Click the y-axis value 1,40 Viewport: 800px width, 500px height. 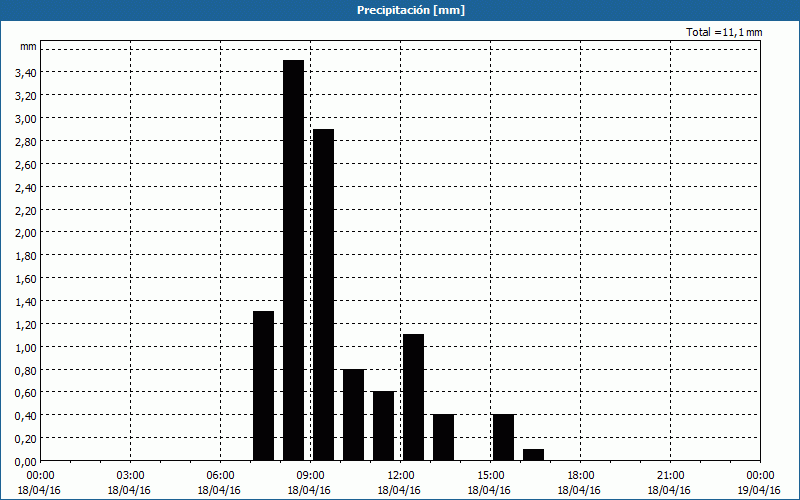(26, 302)
